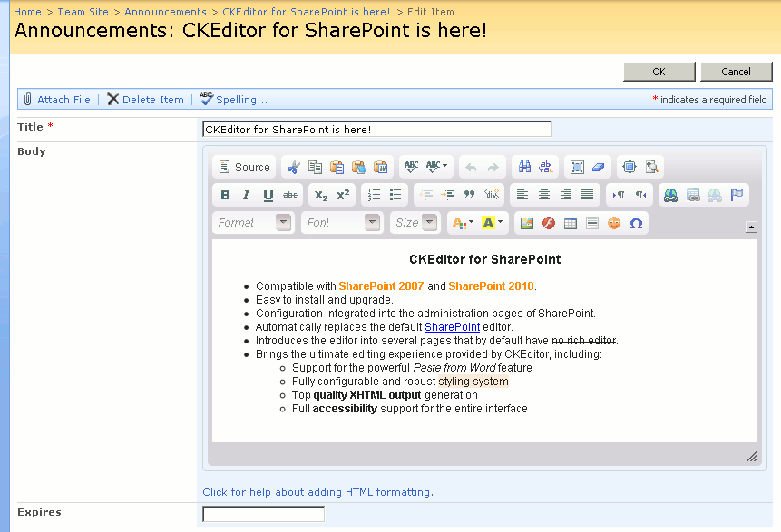781x532 pixels.
Task: Click the Create Div Container icon
Action: (492, 195)
